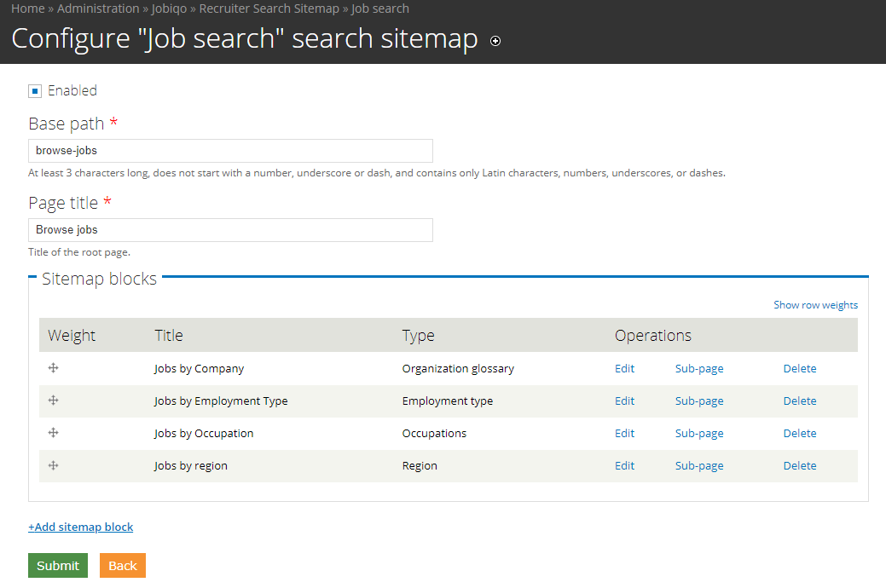
Task: Open Administration breadcrumb link
Action: point(98,9)
